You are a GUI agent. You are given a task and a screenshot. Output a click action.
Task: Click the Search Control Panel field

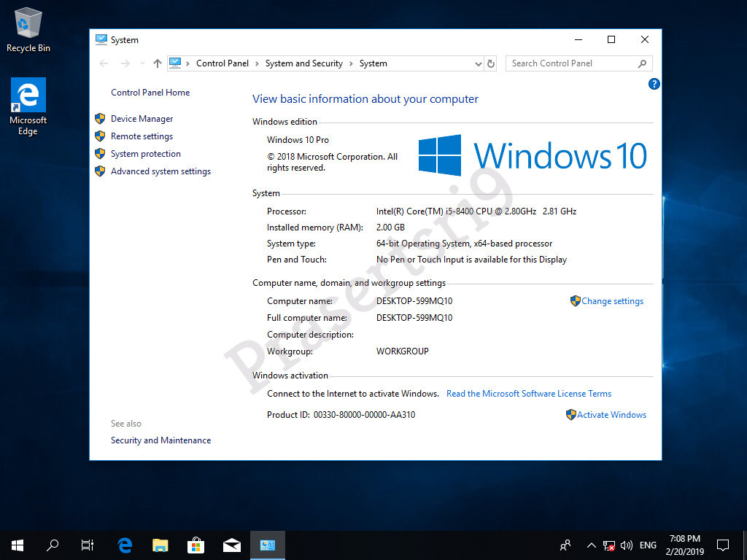[578, 63]
